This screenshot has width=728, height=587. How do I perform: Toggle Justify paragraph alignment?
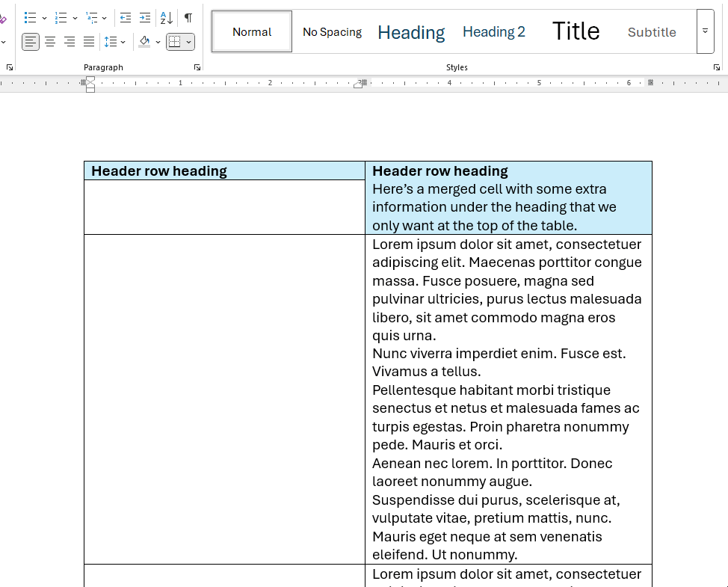coord(89,42)
